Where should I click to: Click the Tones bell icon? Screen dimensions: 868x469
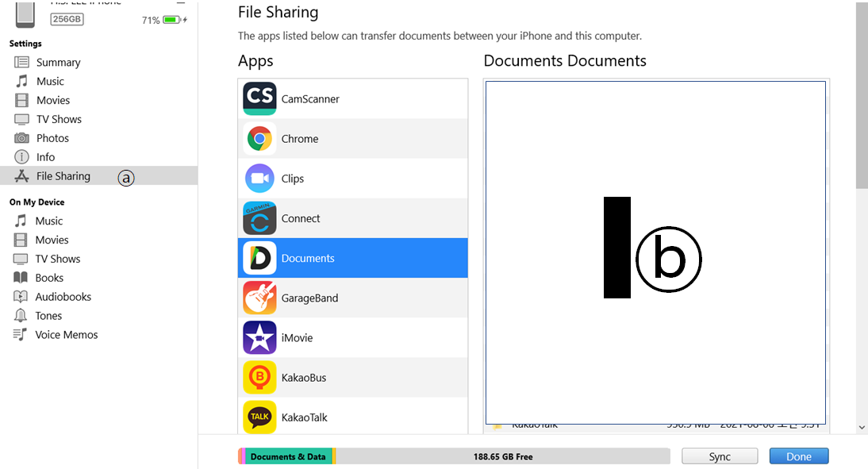(21, 316)
